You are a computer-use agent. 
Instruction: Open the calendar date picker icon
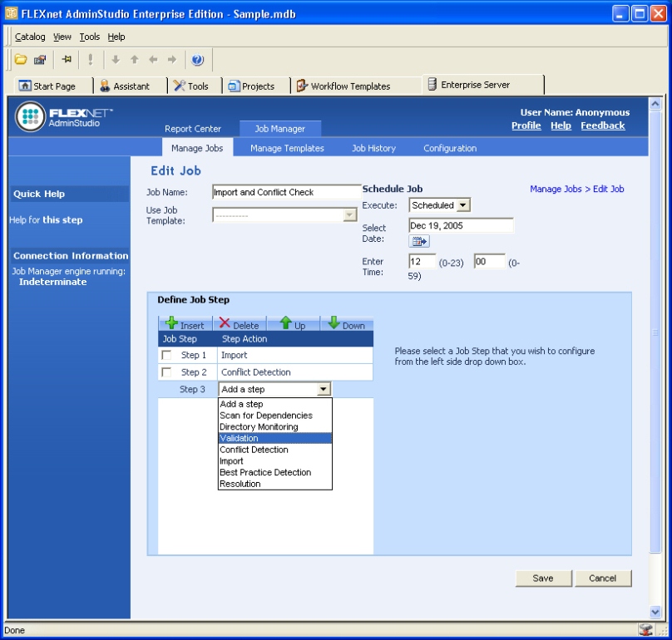point(419,242)
